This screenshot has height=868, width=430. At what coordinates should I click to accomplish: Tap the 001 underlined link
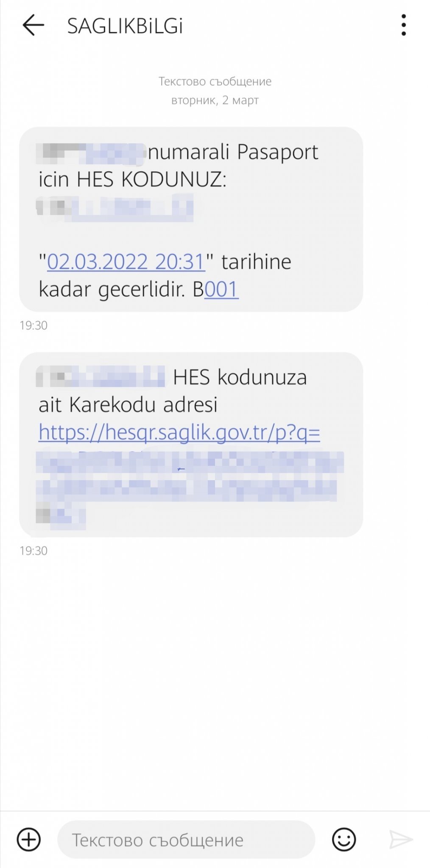tap(221, 289)
